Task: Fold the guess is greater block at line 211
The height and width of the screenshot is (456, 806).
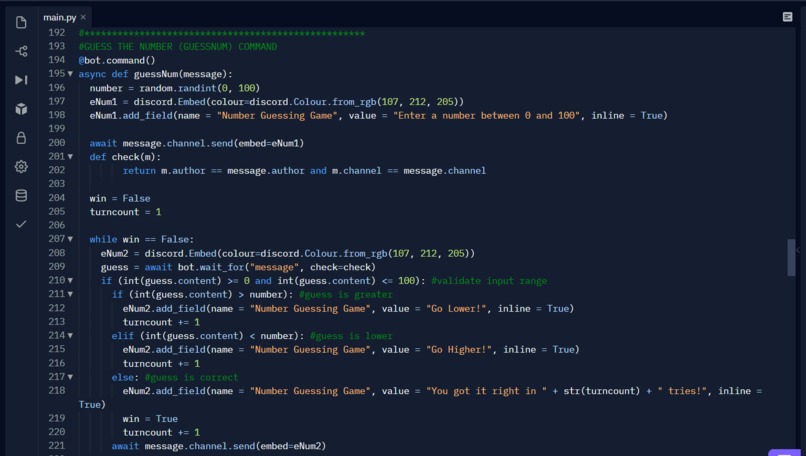Action: pyautogui.click(x=70, y=294)
